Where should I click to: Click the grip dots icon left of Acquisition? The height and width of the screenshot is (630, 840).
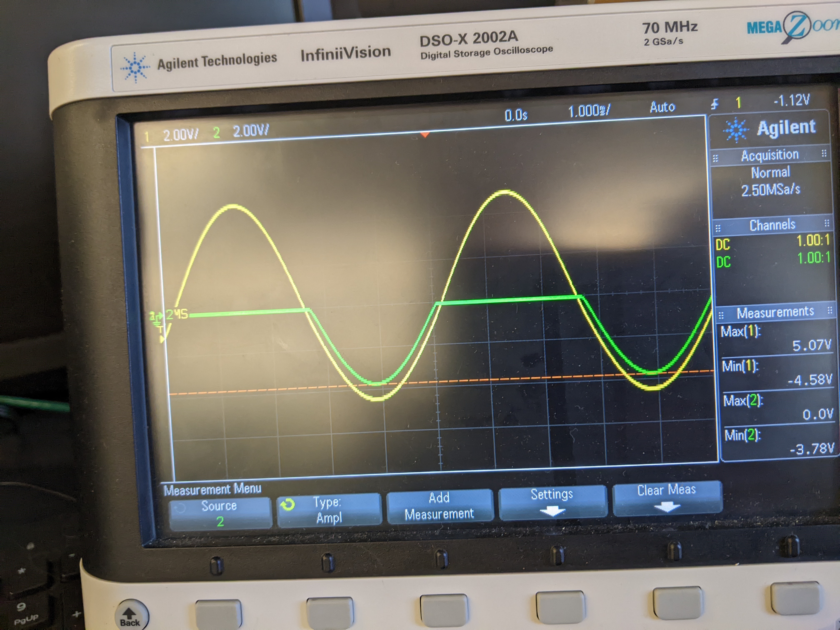click(715, 158)
